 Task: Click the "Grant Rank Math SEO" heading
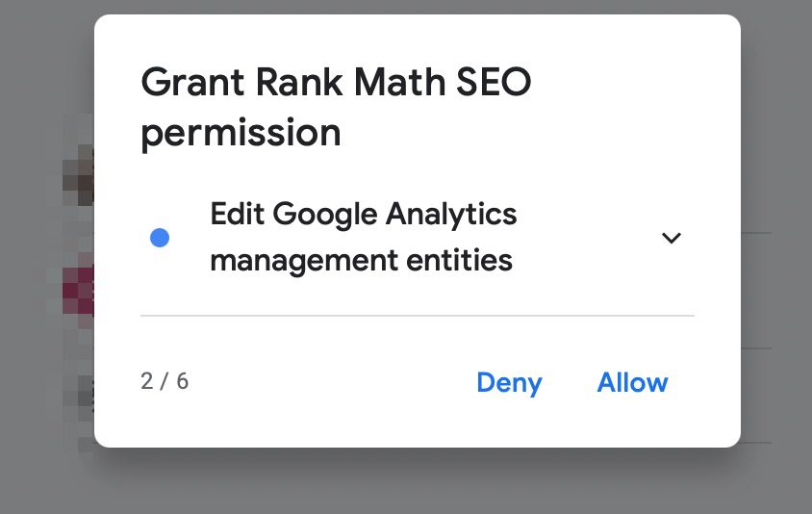click(336, 82)
